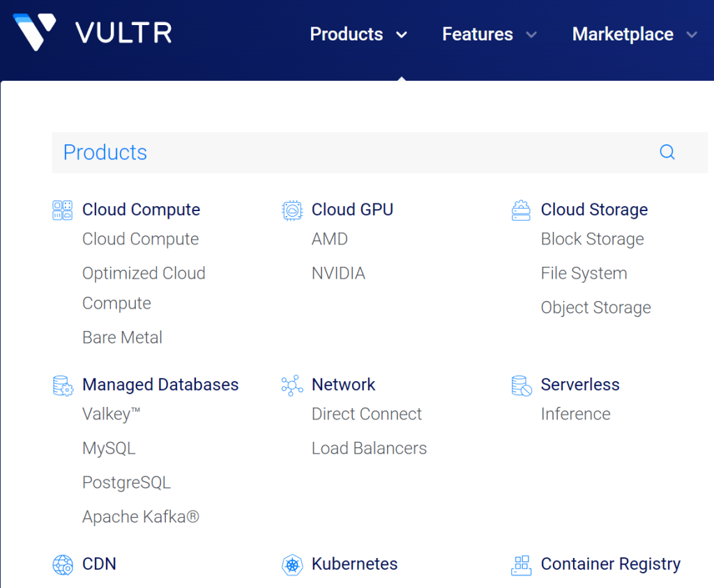Focus the Products search field
714x588 pixels.
(x=380, y=153)
